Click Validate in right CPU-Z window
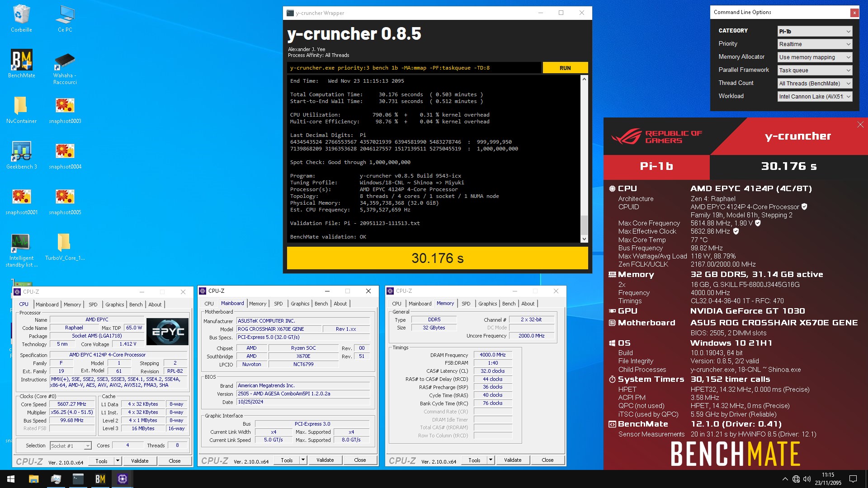868x488 pixels. [513, 460]
